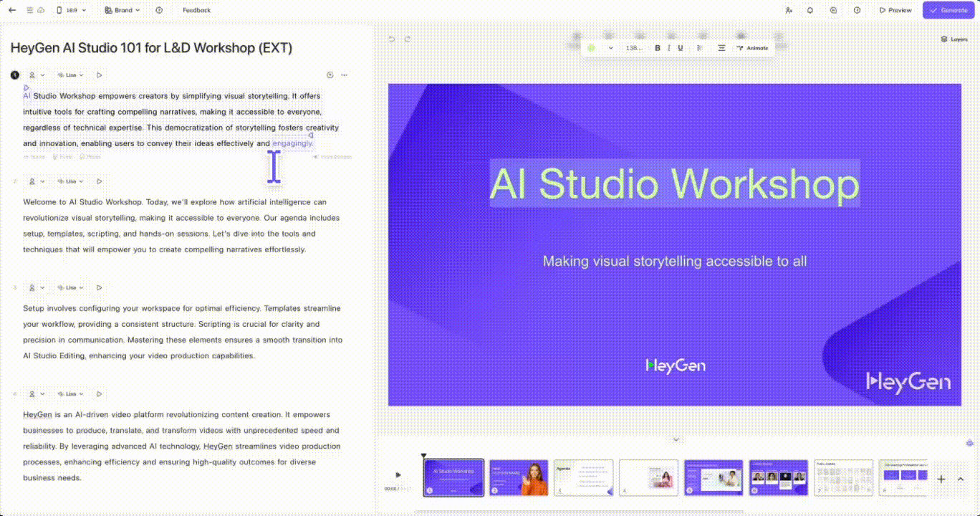Open the text alignment option
The width and height of the screenshot is (980, 516).
click(721, 48)
